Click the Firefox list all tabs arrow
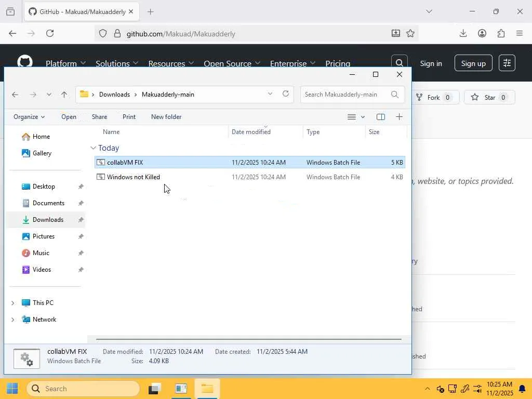Viewport: 532px width, 399px height. (429, 11)
